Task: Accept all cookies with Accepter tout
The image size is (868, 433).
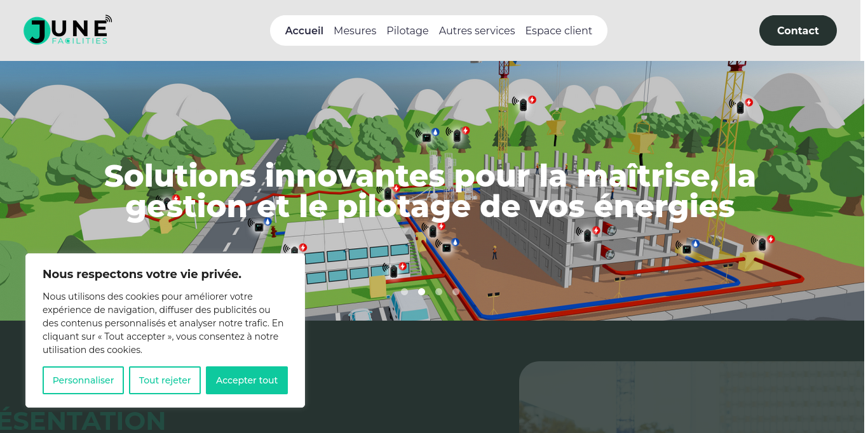Action: 247,380
